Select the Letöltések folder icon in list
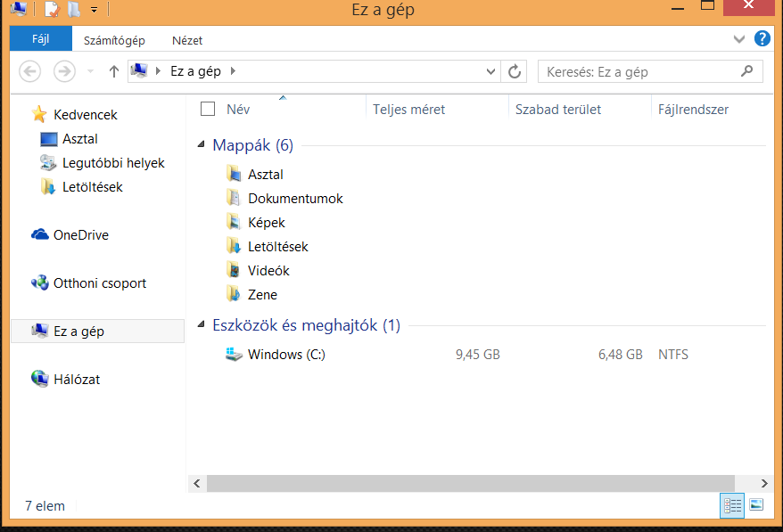Screen dimensions: 783x532 [x=234, y=246]
